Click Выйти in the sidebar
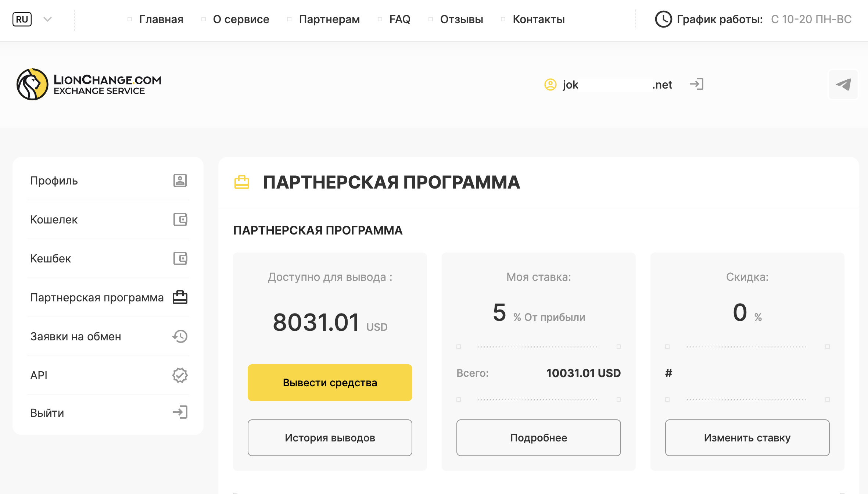This screenshot has height=494, width=868. (47, 413)
